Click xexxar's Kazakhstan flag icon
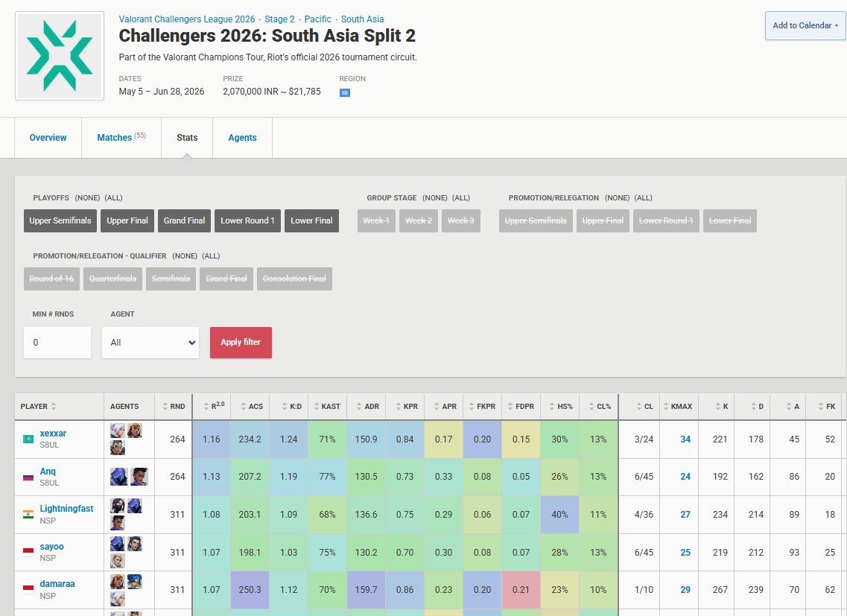847x616 pixels. pos(28,439)
